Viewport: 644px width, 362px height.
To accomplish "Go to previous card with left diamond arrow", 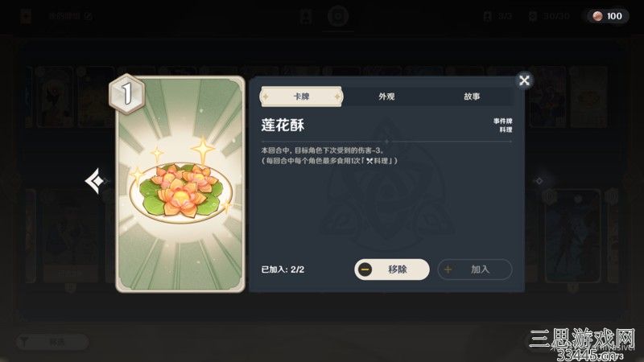I will tap(95, 180).
